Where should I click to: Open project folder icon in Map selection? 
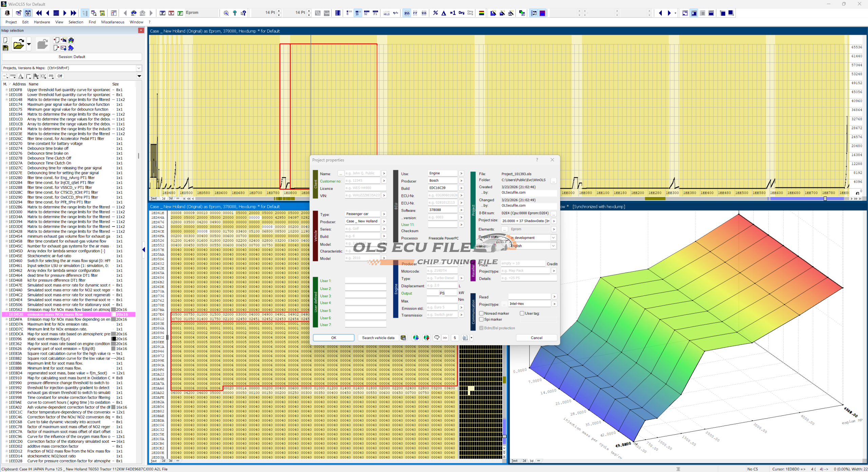tap(18, 44)
